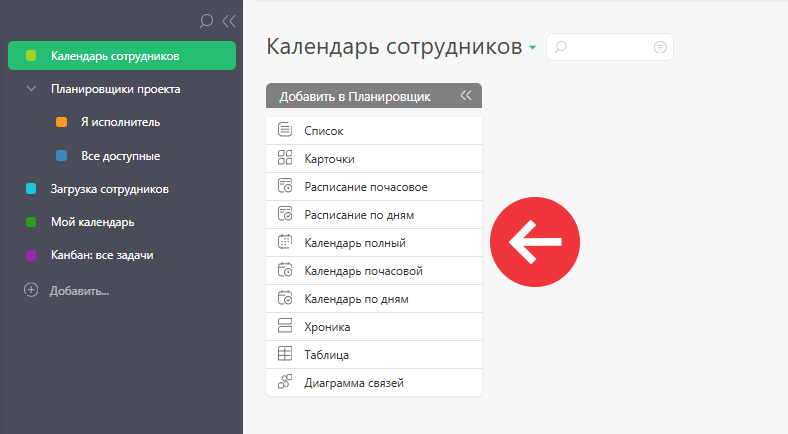The height and width of the screenshot is (434, 788).
Task: Click the Карточки grid icon
Action: tap(285, 158)
